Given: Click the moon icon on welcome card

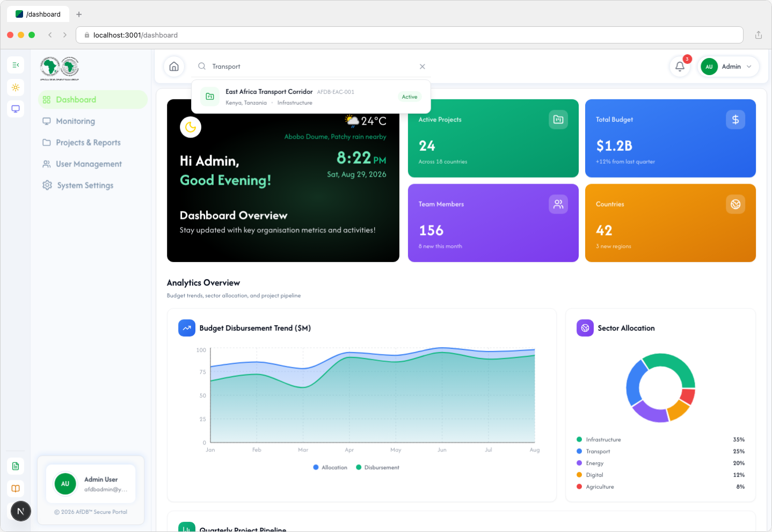Looking at the screenshot, I should click(x=191, y=127).
